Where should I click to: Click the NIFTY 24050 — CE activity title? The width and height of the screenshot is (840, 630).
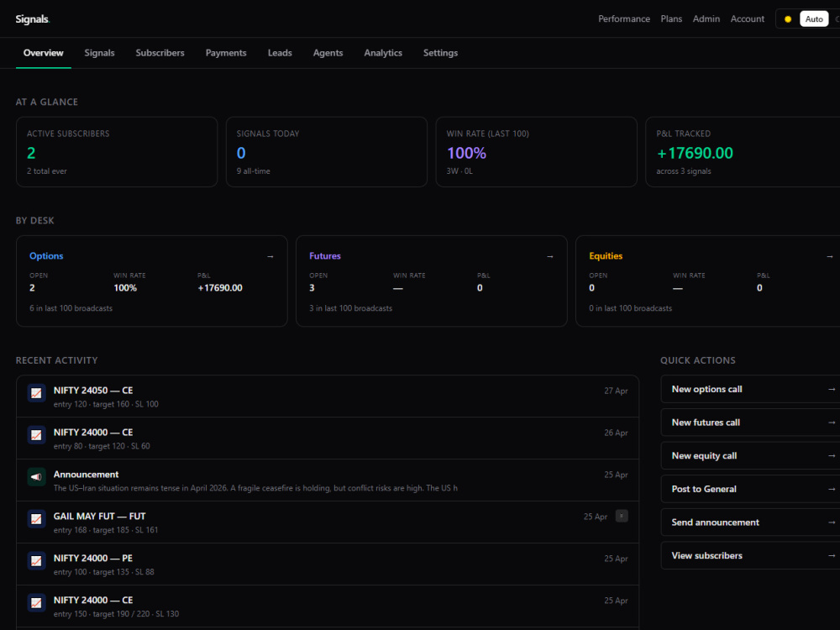(x=93, y=391)
